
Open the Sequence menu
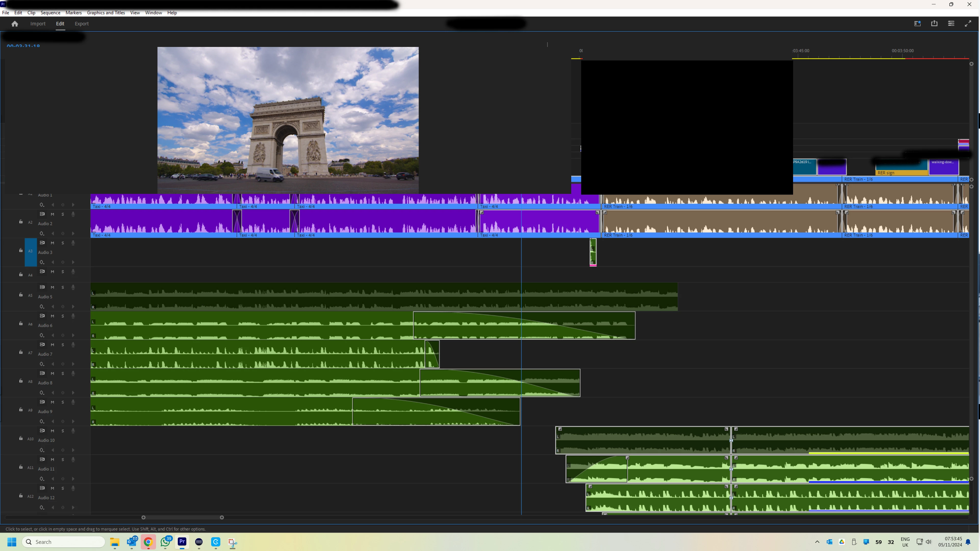pos(50,12)
